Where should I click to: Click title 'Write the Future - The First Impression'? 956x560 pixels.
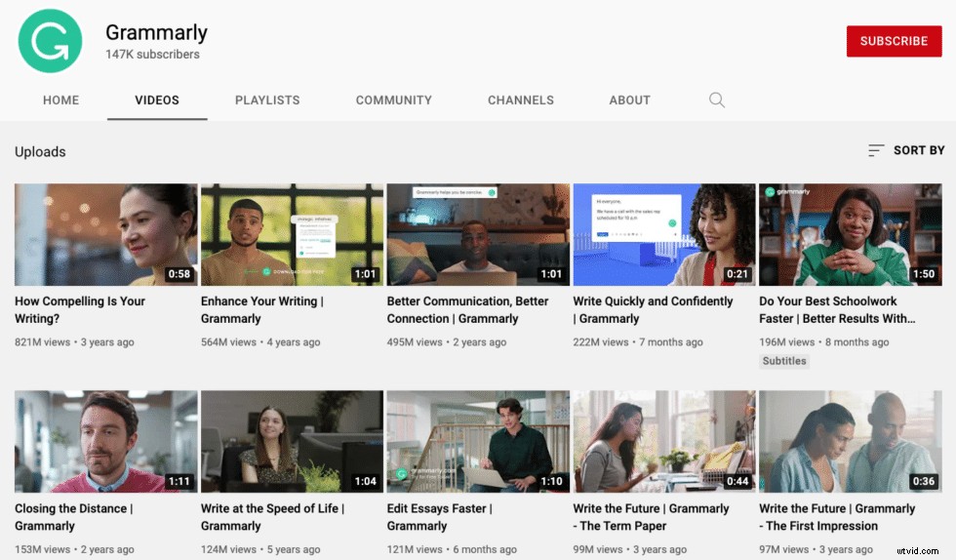point(837,517)
